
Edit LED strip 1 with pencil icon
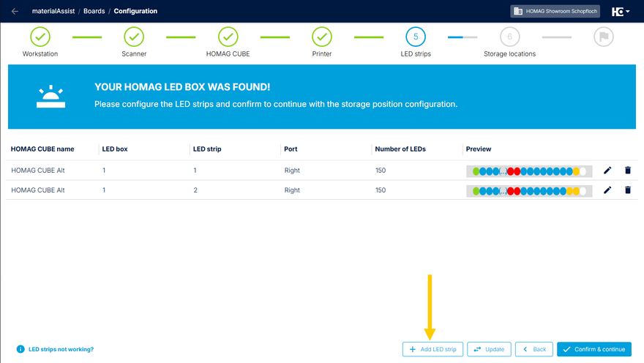pyautogui.click(x=607, y=170)
